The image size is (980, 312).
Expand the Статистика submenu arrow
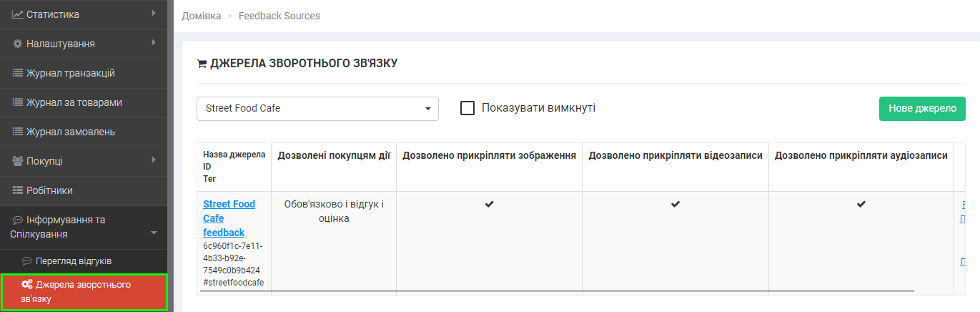(x=154, y=14)
